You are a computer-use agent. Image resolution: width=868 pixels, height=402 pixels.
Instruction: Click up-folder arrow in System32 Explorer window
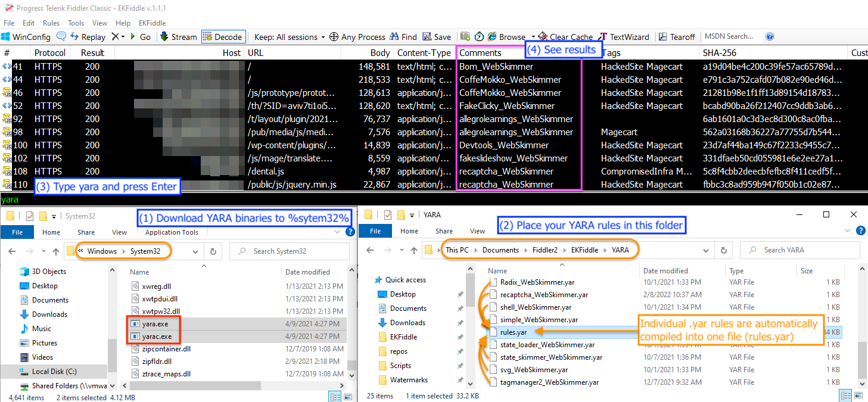[x=56, y=251]
